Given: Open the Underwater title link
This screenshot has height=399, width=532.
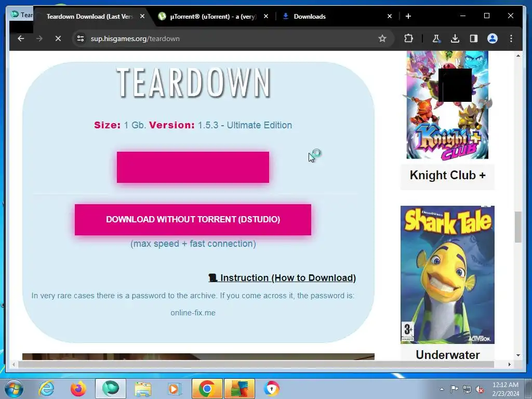Looking at the screenshot, I should [x=447, y=355].
